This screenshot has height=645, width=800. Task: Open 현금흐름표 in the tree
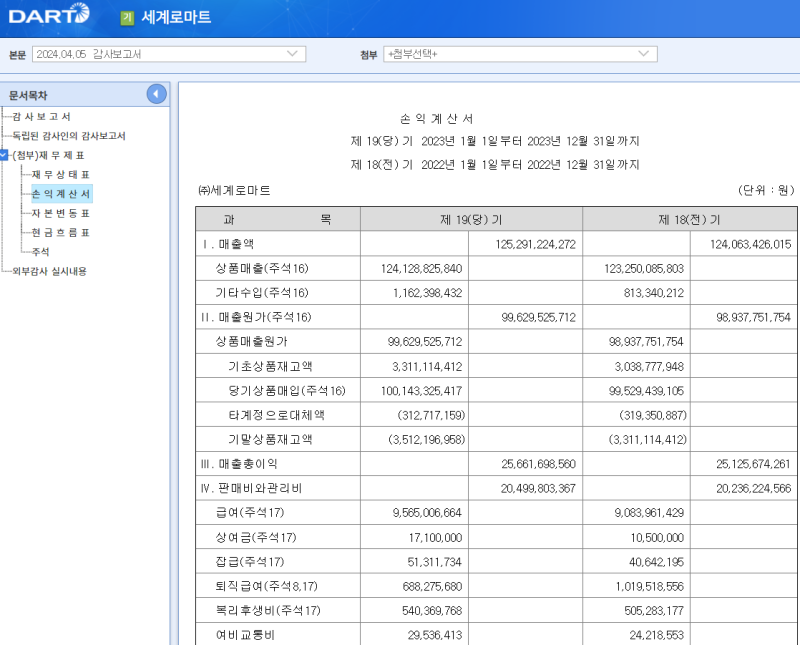point(60,233)
